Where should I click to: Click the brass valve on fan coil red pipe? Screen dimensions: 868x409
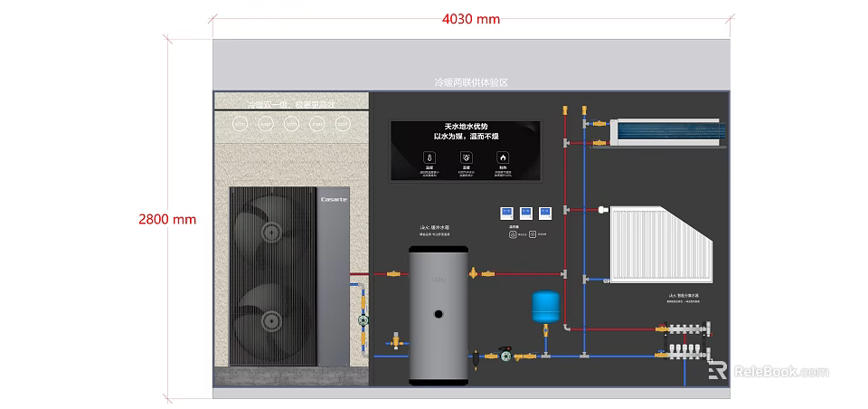[599, 143]
